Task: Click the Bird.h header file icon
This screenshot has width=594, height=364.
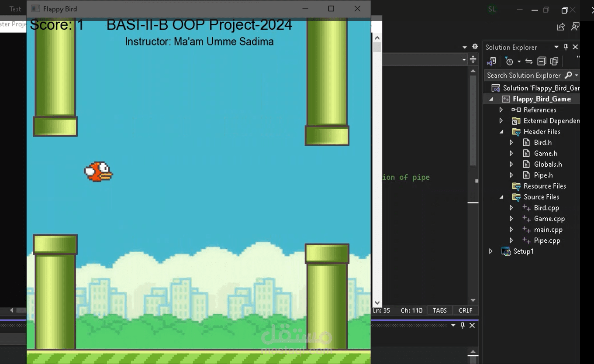Action: click(x=526, y=142)
